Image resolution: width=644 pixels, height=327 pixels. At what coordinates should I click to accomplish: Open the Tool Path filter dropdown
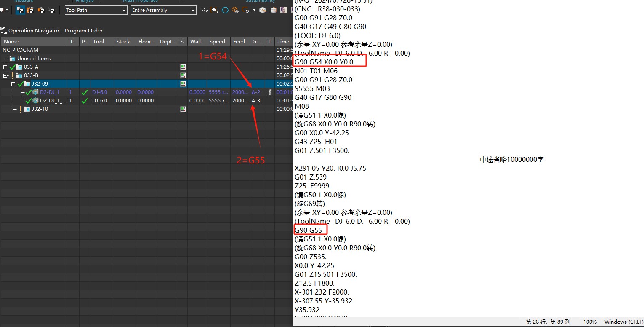pos(96,10)
